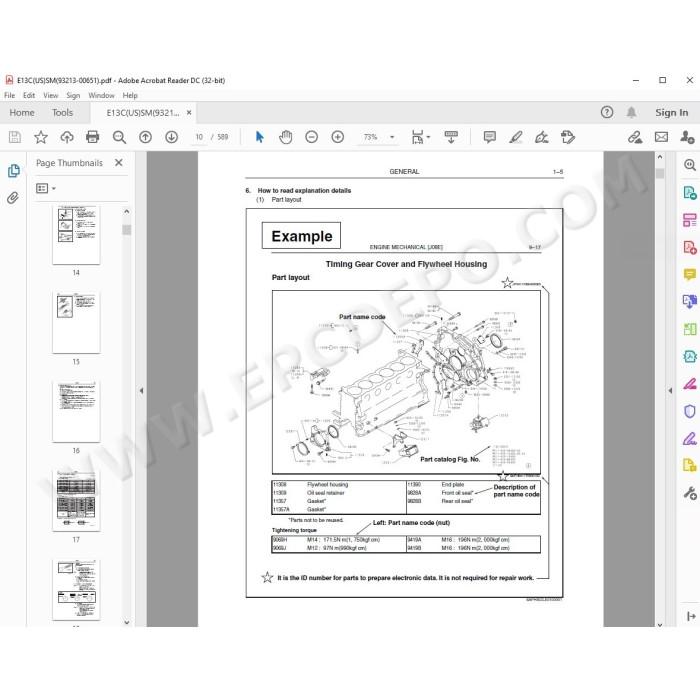Select the page 17 thumbnail
Viewport: 700px width, 700px height.
pyautogui.click(x=76, y=500)
